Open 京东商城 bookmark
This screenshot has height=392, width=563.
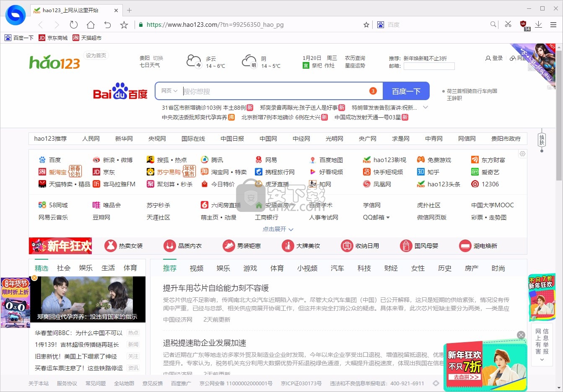(53, 38)
